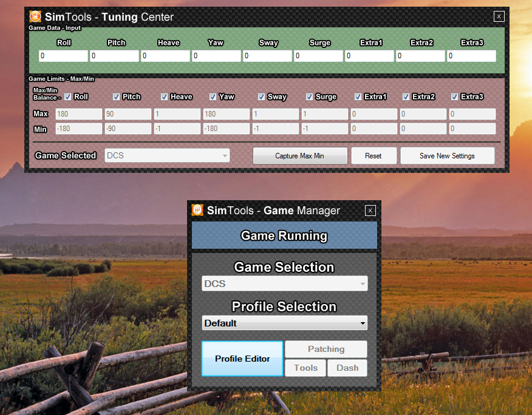The width and height of the screenshot is (532, 415).
Task: Click the Tools button in Game Manager
Action: 305,368
